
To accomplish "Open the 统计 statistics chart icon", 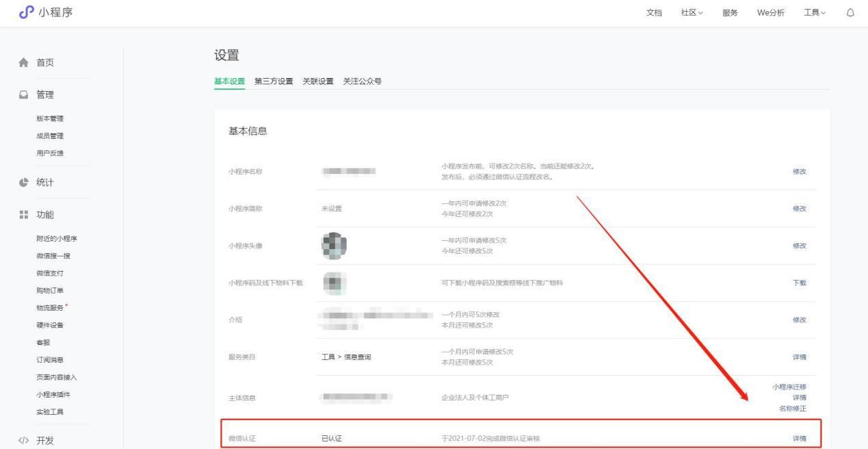I will point(24,181).
